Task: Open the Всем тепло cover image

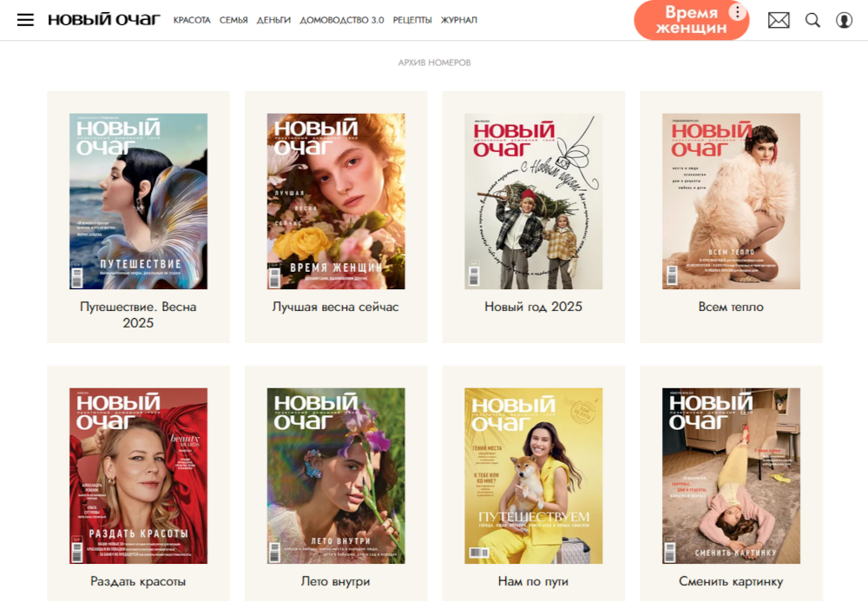Action: [x=731, y=201]
